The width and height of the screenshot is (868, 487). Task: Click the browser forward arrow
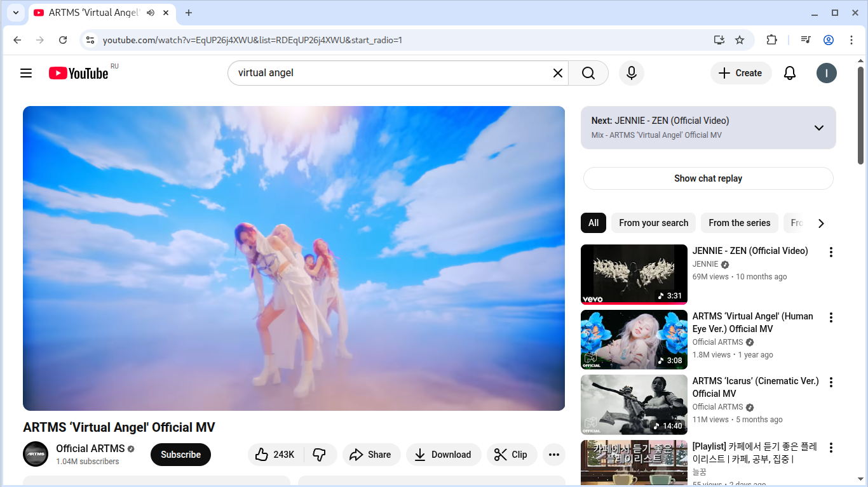click(40, 40)
